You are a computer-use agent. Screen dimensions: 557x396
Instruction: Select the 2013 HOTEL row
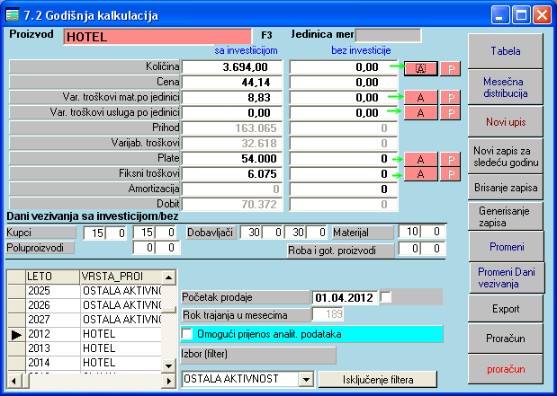(x=85, y=348)
